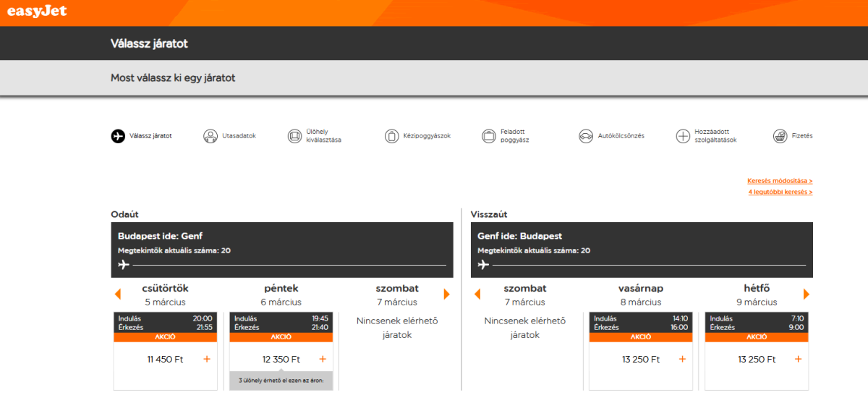The image size is (868, 411).
Task: Show earlier outbound dates before csütörtök
Action: pyautogui.click(x=118, y=295)
